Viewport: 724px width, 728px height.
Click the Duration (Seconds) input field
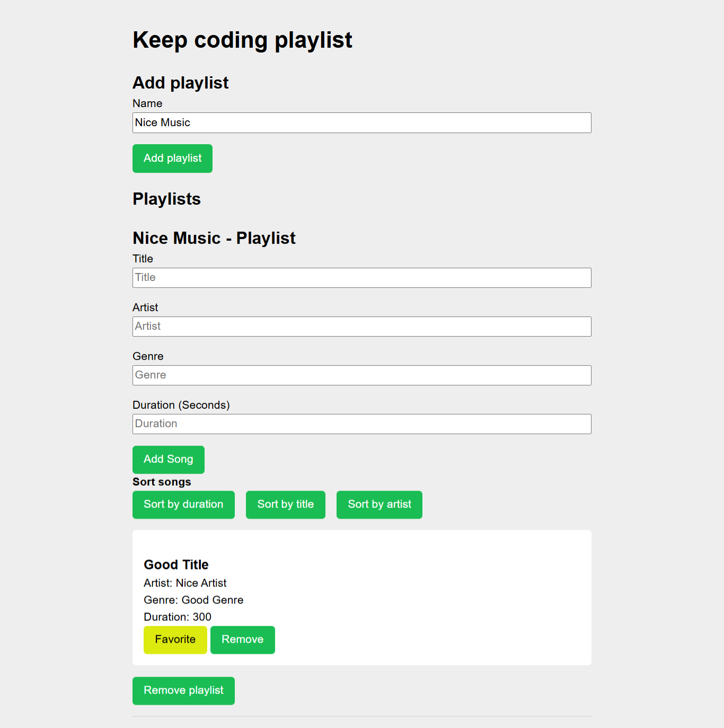click(x=362, y=424)
